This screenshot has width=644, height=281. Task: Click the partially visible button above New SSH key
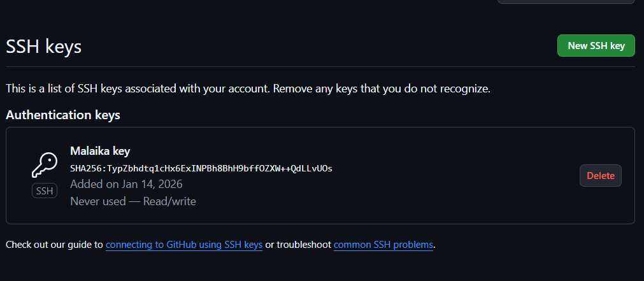566,2
